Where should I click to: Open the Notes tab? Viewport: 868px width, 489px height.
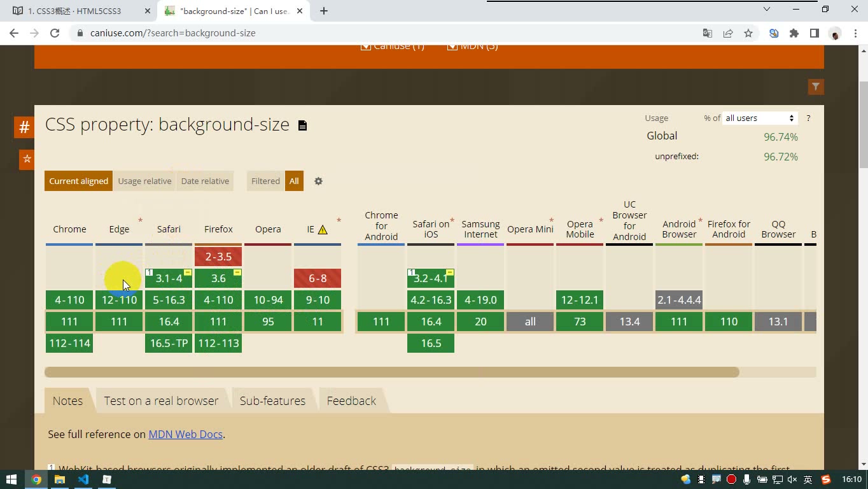[67, 401]
